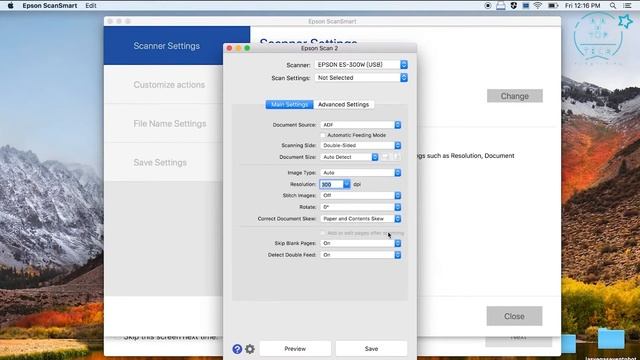The height and width of the screenshot is (360, 640).
Task: Open Detect Double Feed dropdown
Action: pyautogui.click(x=361, y=255)
